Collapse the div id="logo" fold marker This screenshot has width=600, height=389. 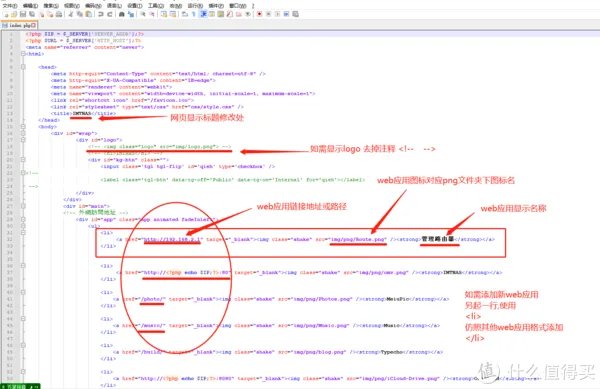[x=23, y=140]
